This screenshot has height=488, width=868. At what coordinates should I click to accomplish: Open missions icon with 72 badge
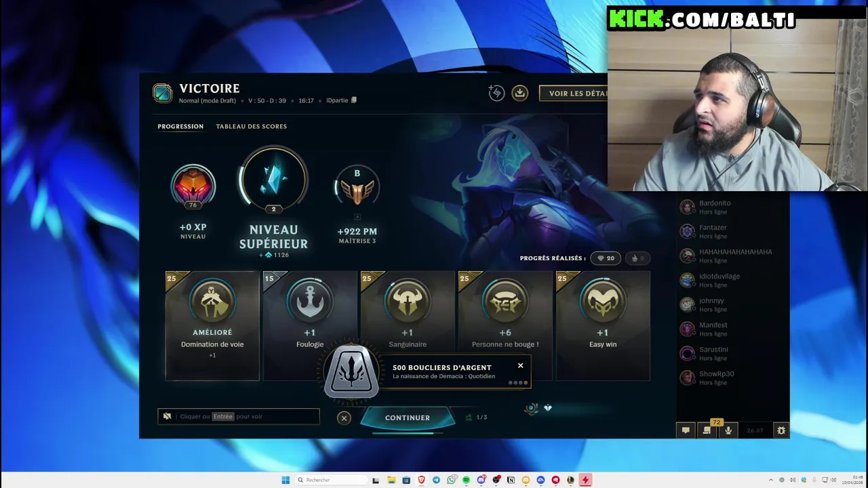[707, 430]
